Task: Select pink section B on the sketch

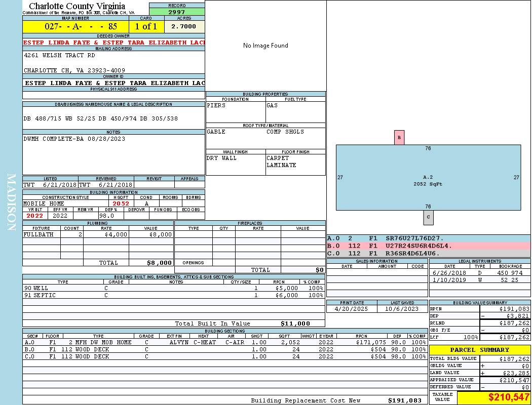Action: coord(399,137)
